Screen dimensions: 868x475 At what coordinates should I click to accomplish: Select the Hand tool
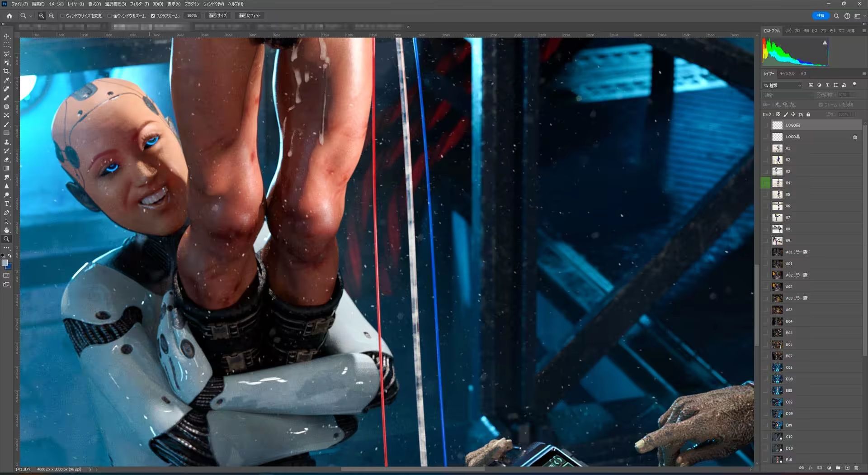(x=6, y=230)
